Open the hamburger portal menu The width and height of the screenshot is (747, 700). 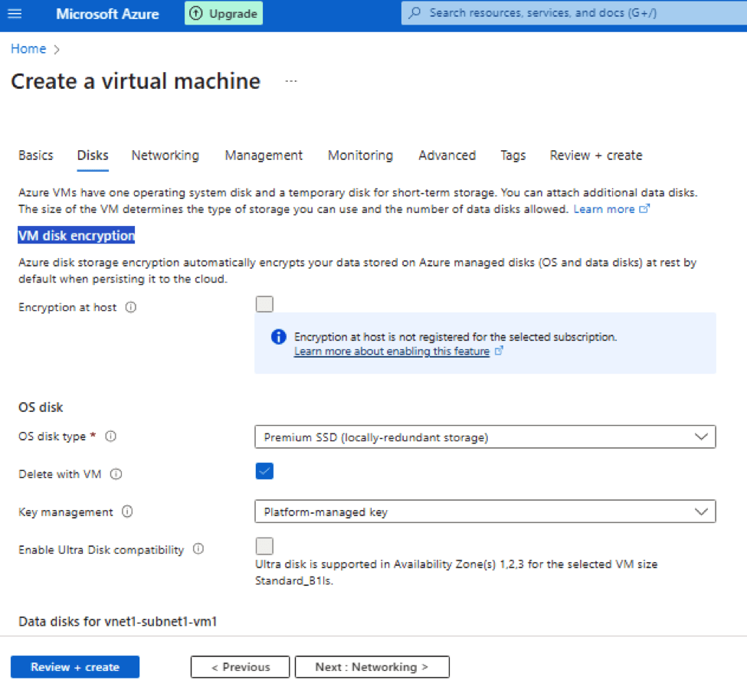[15, 14]
